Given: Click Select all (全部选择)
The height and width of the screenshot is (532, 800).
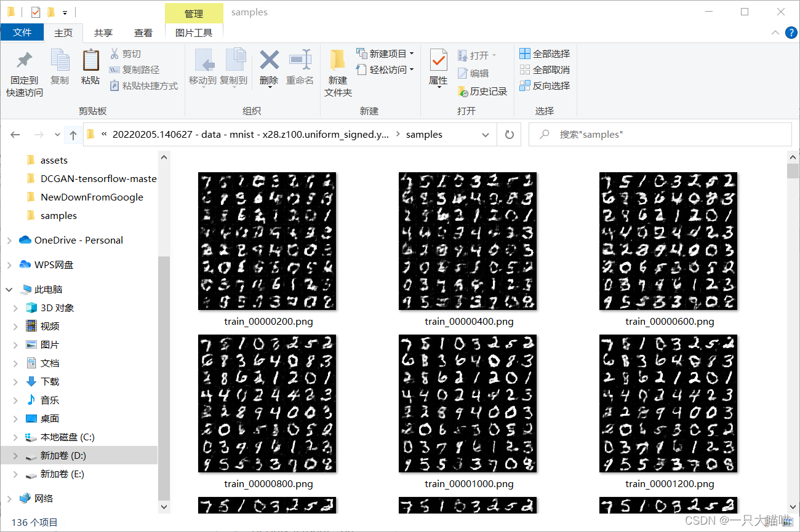Looking at the screenshot, I should (545, 54).
